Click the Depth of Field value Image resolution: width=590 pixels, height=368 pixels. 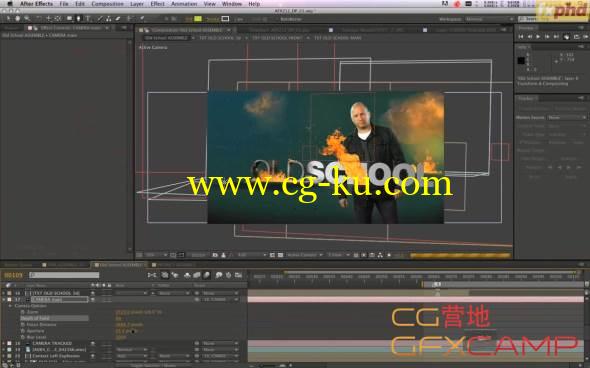pos(118,318)
